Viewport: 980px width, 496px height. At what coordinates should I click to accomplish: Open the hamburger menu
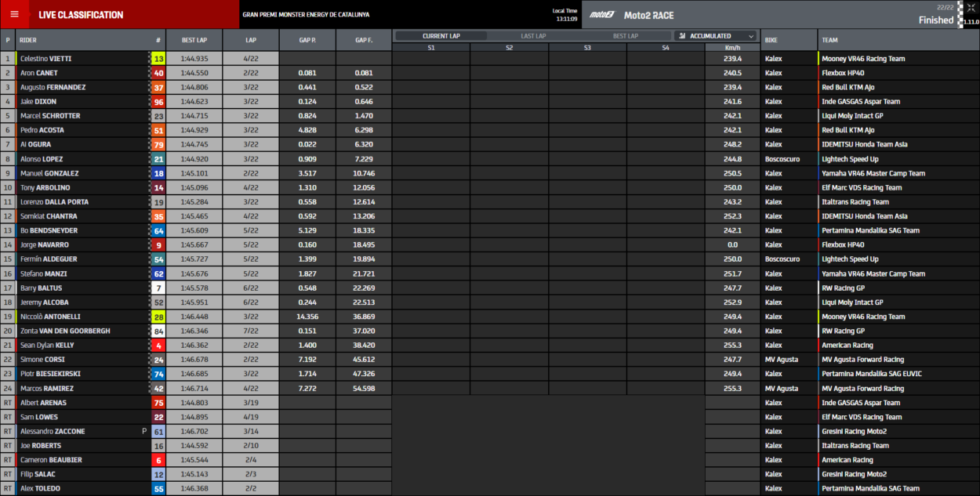(14, 14)
